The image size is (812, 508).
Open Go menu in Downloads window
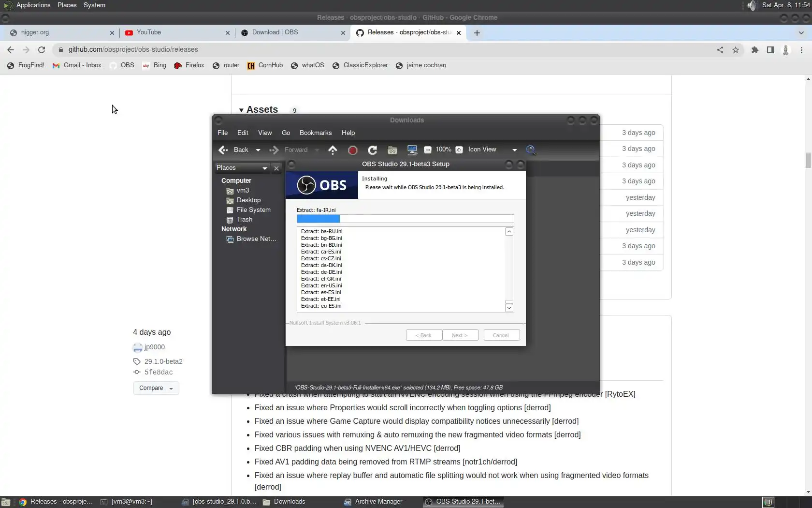coord(286,133)
